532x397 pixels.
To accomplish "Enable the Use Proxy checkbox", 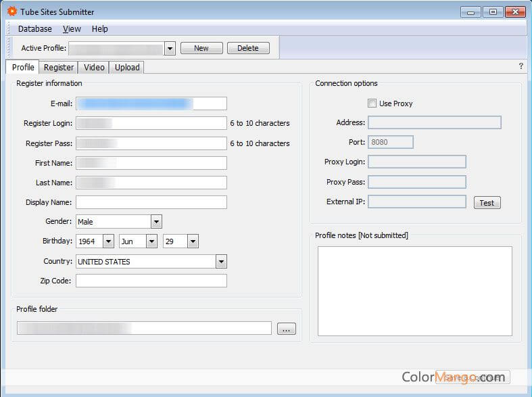I will click(372, 103).
